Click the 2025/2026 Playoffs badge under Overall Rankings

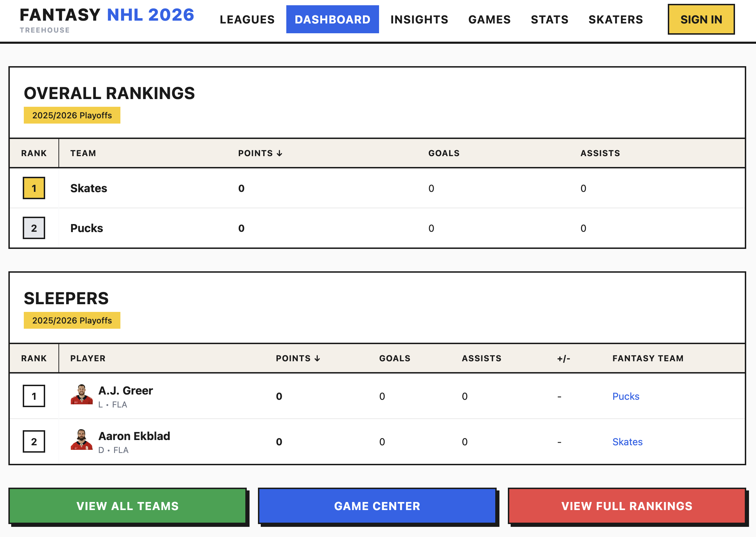click(x=72, y=115)
